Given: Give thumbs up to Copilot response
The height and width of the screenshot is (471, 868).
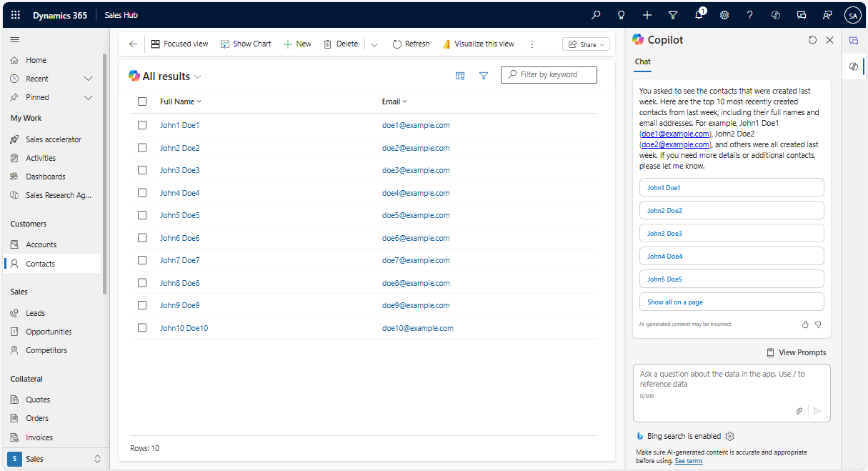Looking at the screenshot, I should coord(805,324).
